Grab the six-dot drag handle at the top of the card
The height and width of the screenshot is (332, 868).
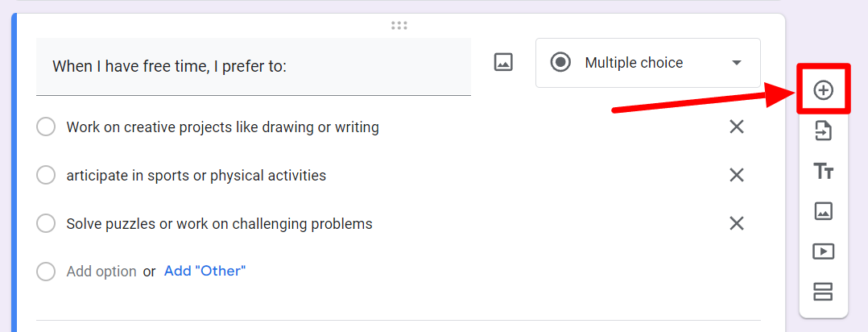pos(399,25)
